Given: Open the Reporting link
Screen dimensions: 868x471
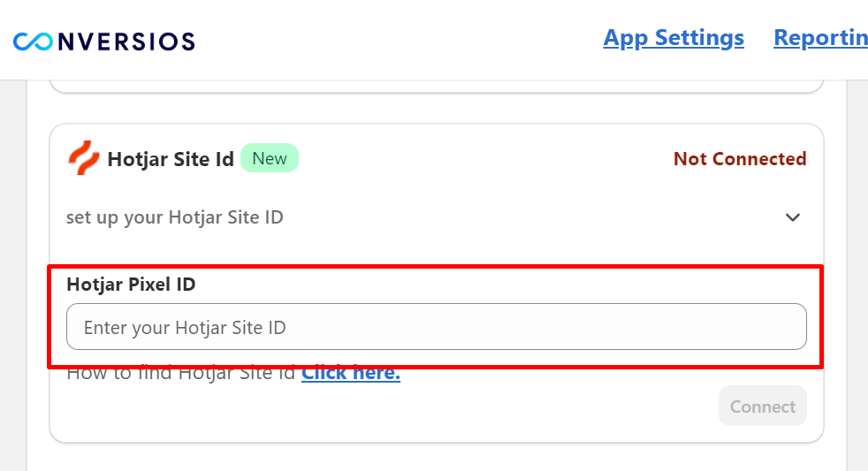Looking at the screenshot, I should [820, 38].
